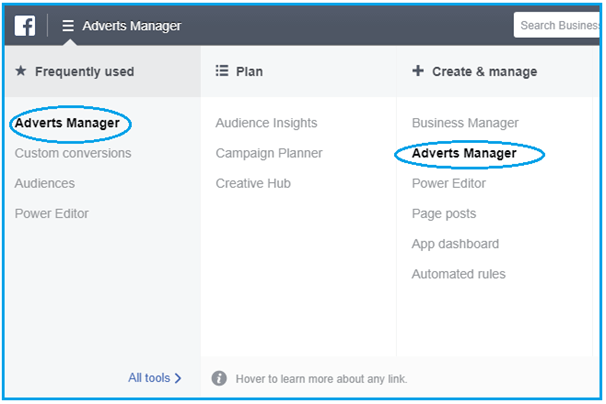This screenshot has width=606, height=404.
Task: Click the Facebook logo icon
Action: tap(25, 26)
